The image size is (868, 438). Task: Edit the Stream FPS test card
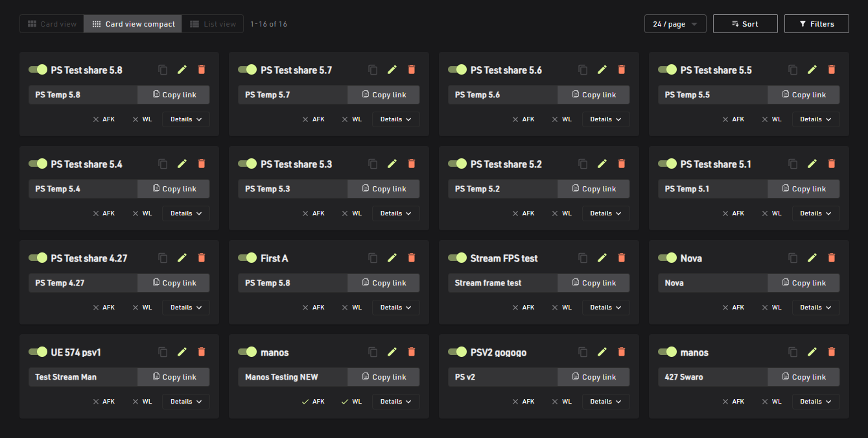point(602,258)
